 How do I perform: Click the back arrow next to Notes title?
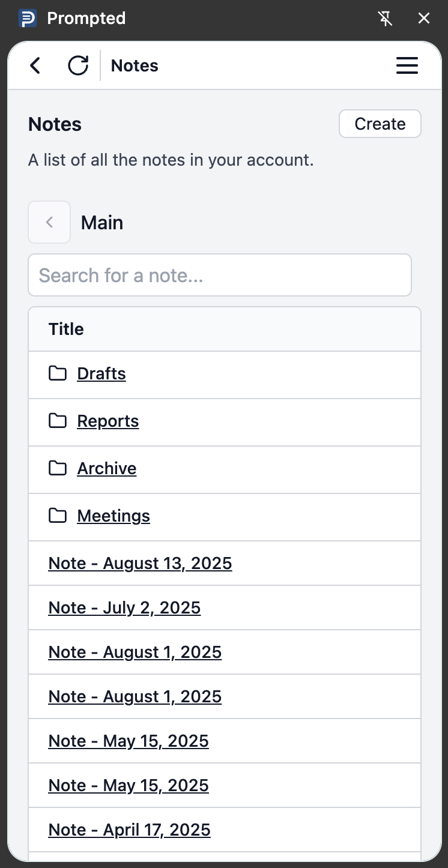click(x=34, y=65)
